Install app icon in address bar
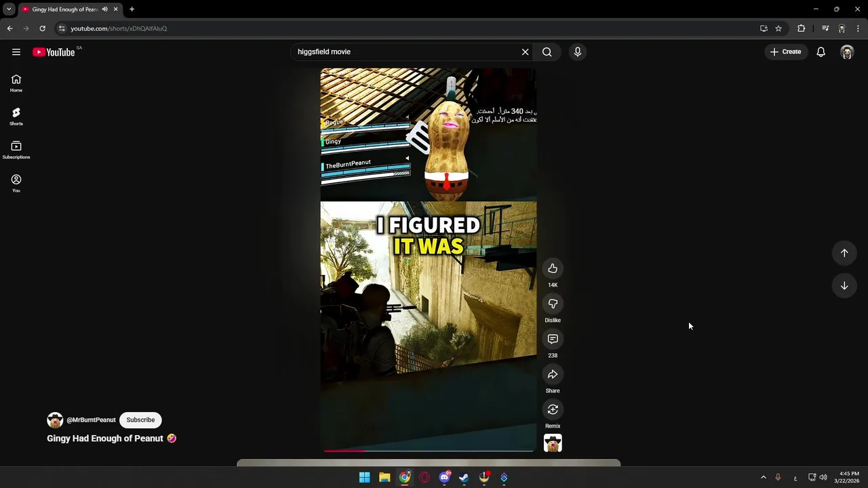Image resolution: width=868 pixels, height=488 pixels. [x=764, y=28]
